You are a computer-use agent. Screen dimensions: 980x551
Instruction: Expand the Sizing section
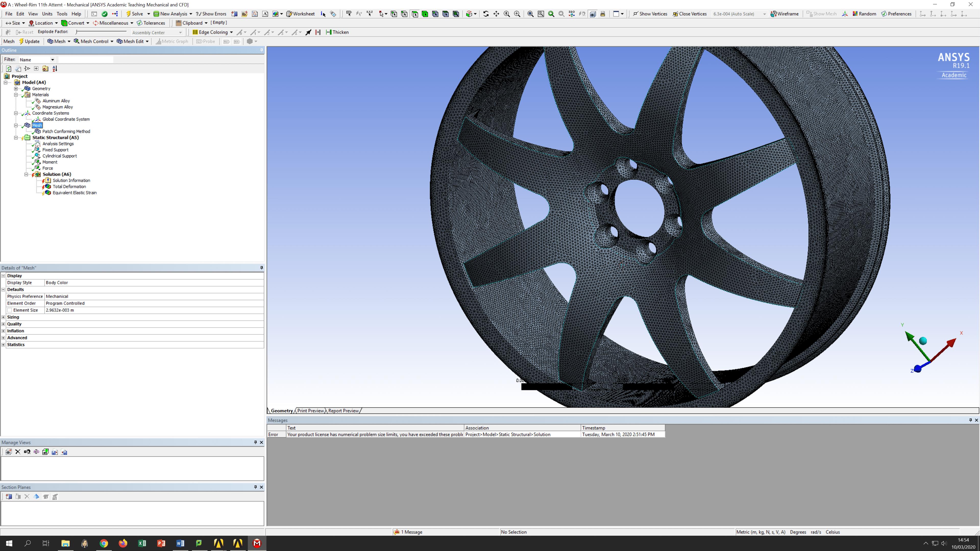[3, 317]
